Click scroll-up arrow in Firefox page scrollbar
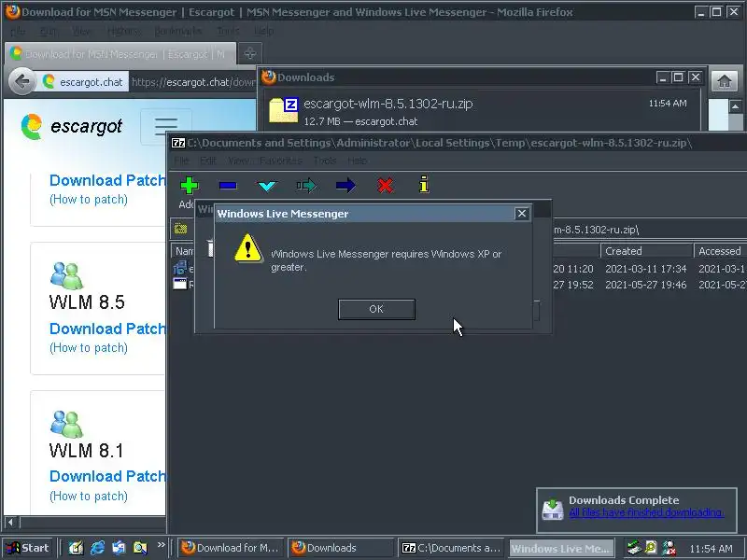The image size is (747, 560). click(x=735, y=106)
